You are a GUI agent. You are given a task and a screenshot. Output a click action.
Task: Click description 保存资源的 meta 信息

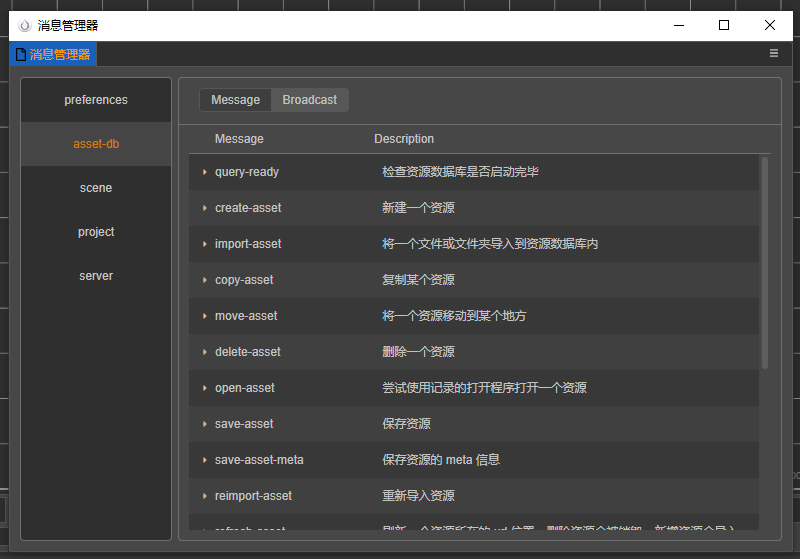coord(441,460)
